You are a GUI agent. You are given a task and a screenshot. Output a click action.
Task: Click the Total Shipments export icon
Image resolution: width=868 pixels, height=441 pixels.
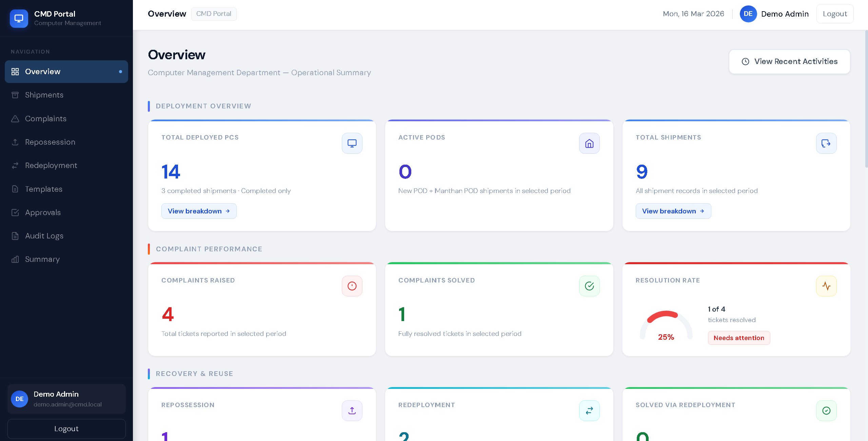pos(826,143)
